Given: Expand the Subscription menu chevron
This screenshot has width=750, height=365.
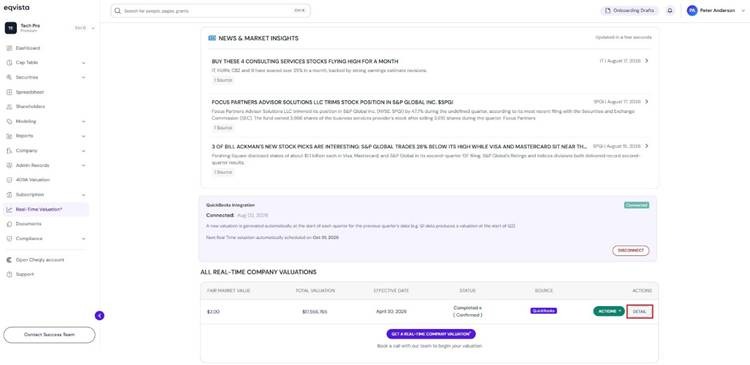Looking at the screenshot, I should click(x=84, y=195).
